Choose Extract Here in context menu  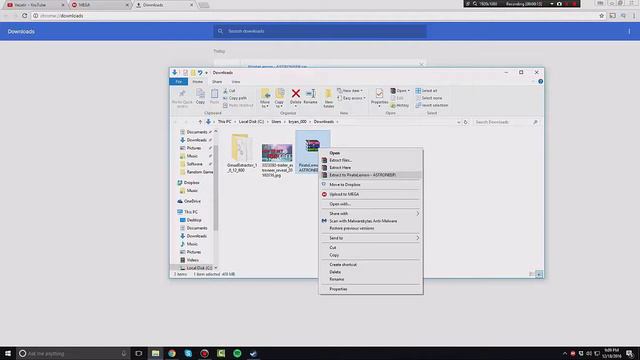point(371,168)
